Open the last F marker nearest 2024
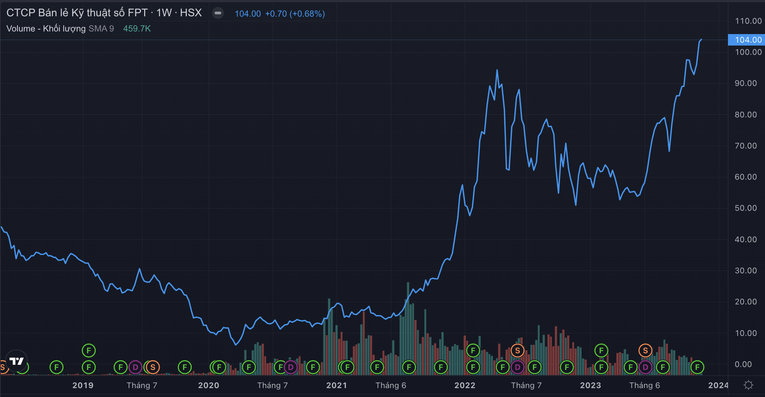 tap(697, 367)
